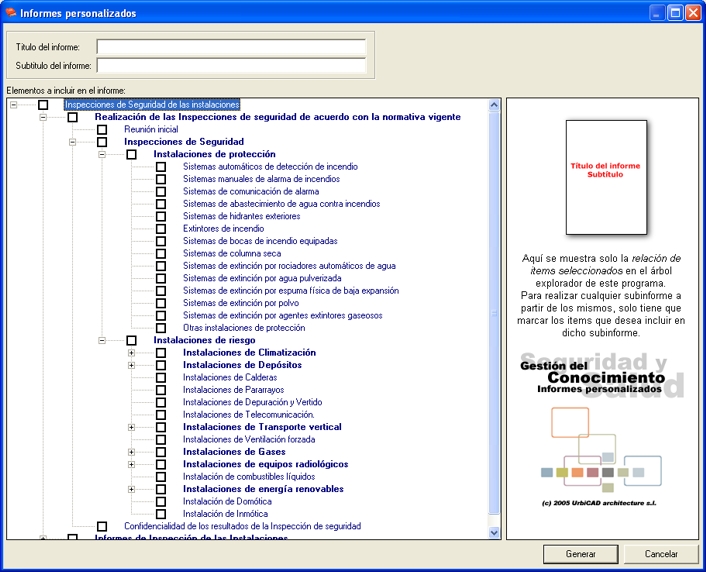Close the Informes personalizados window
The width and height of the screenshot is (706, 572).
692,13
